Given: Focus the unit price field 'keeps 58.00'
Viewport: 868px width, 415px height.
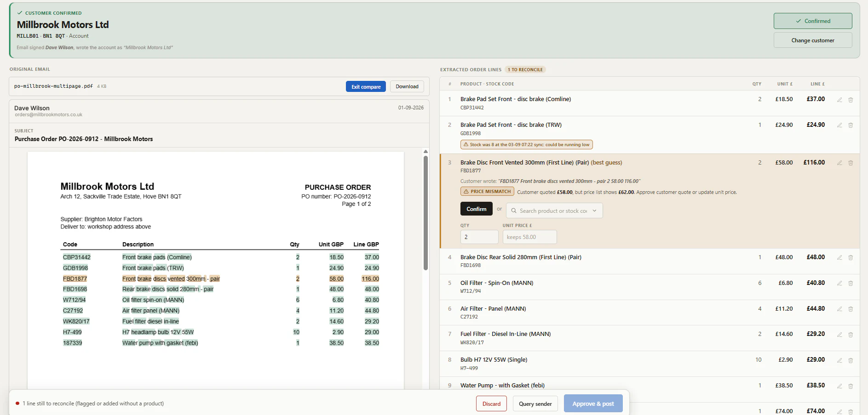Looking at the screenshot, I should (x=529, y=237).
